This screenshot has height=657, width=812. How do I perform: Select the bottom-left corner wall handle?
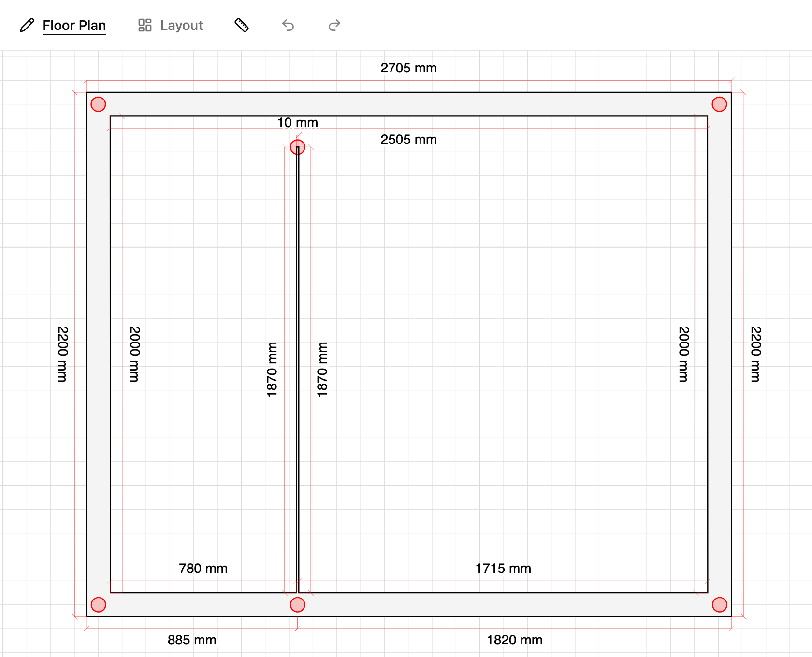pos(99,605)
